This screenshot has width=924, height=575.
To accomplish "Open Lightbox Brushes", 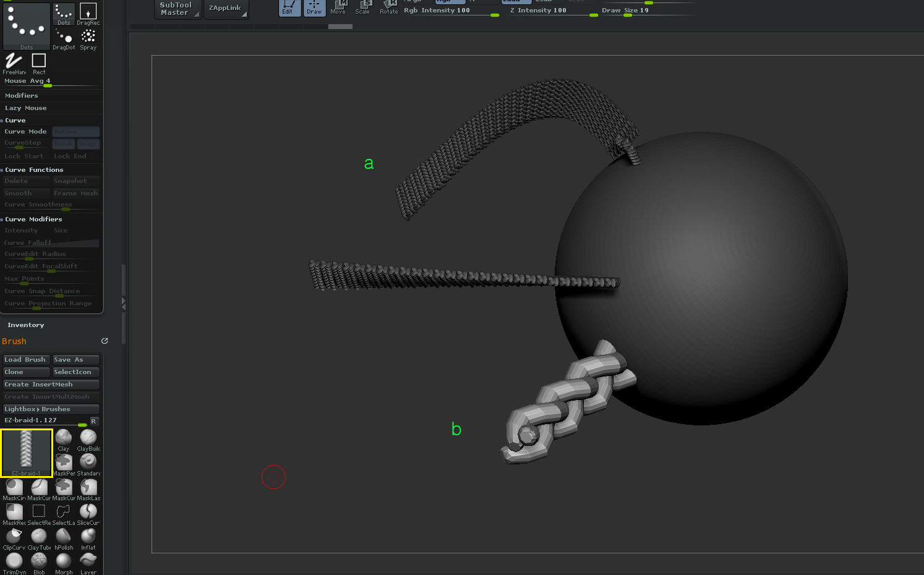I will (51, 409).
